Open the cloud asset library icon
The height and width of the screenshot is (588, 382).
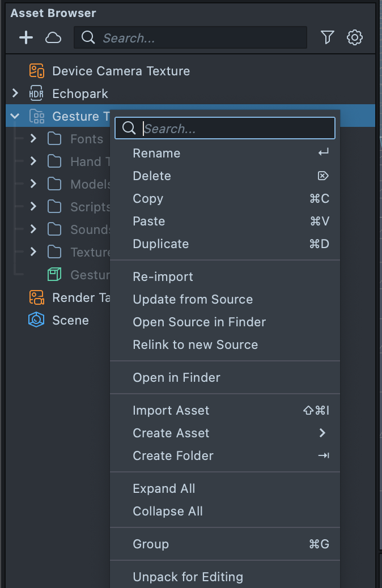[53, 38]
